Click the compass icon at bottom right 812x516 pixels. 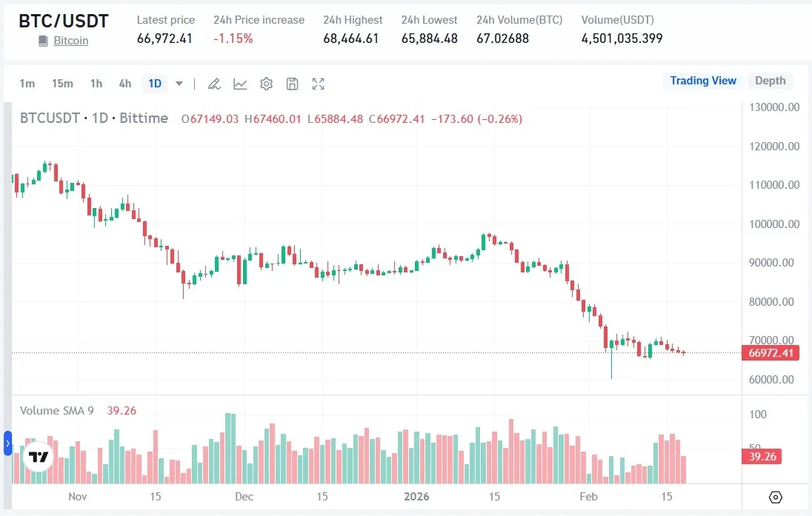click(776, 497)
